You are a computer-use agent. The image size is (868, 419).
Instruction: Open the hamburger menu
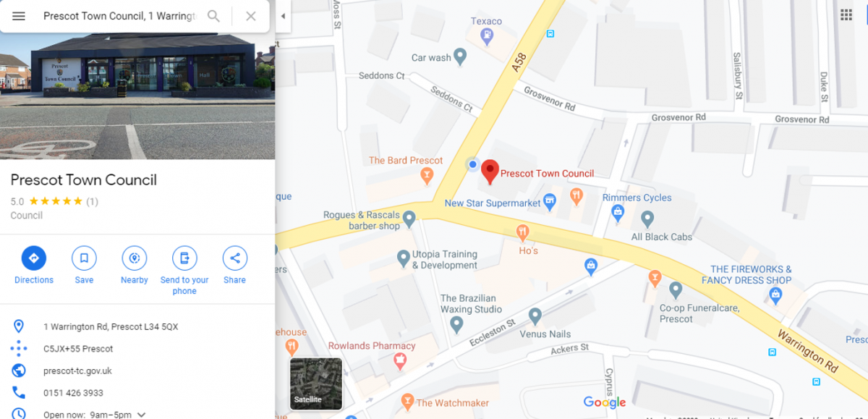19,16
